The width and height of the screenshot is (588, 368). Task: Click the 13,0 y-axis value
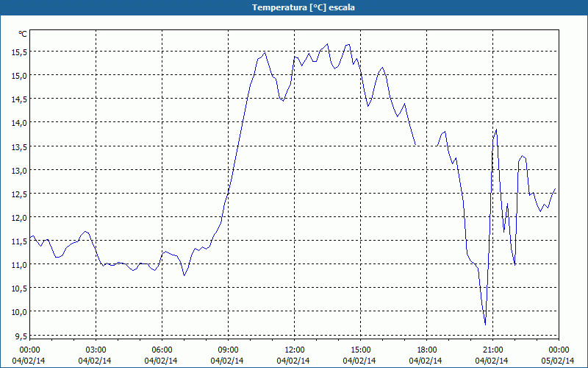click(19, 171)
